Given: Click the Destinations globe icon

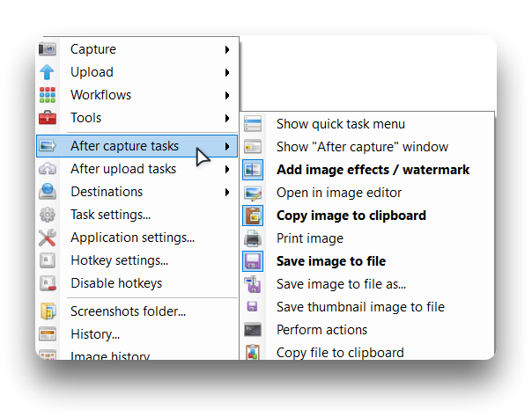Looking at the screenshot, I should coord(48,192).
